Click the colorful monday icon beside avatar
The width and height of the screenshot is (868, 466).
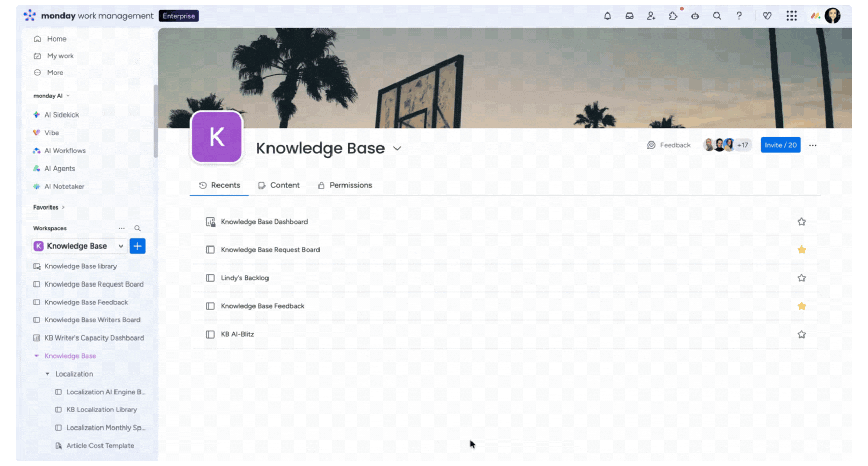click(x=815, y=16)
